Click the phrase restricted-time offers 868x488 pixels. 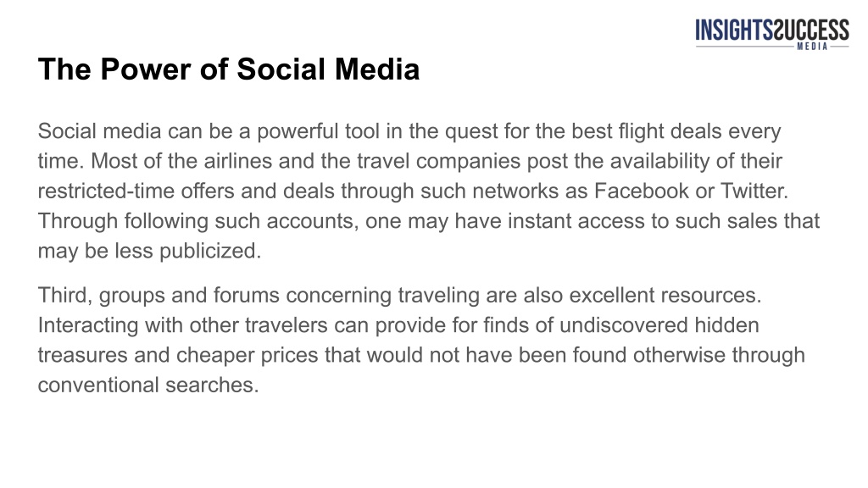click(136, 191)
